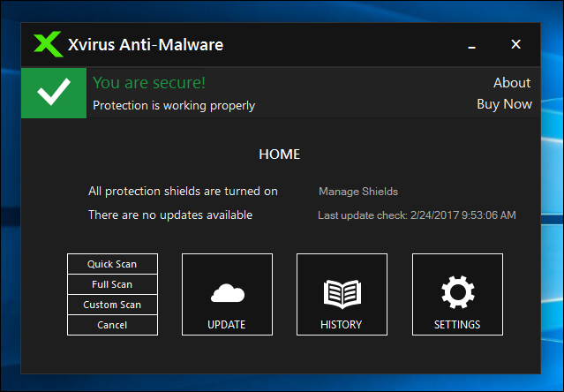The height and width of the screenshot is (392, 564).
Task: Click the Xvirus Anti-Malware title text
Action: pos(146,44)
